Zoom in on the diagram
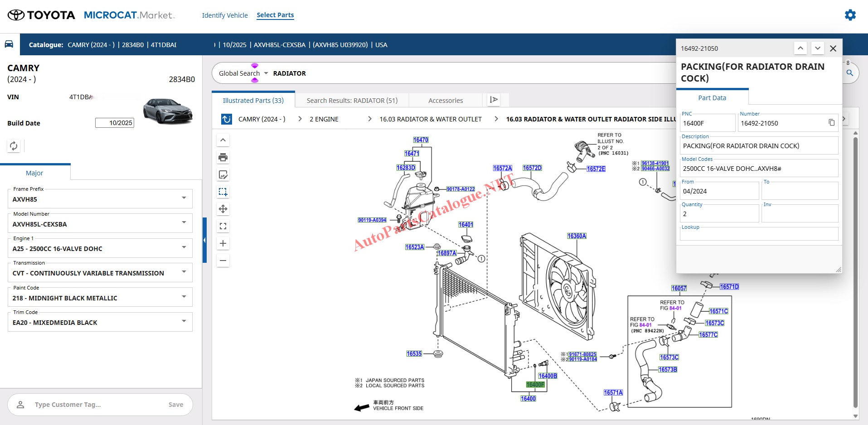 coord(223,243)
